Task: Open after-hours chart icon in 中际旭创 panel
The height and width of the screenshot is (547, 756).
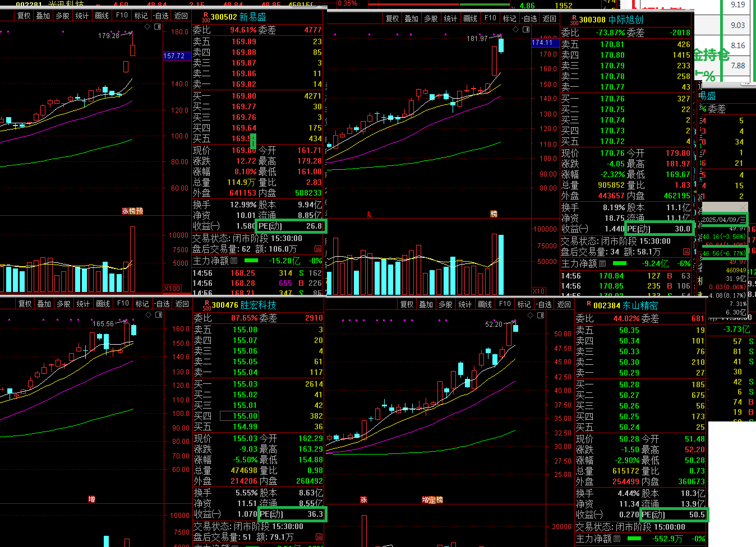Action: click(x=686, y=252)
